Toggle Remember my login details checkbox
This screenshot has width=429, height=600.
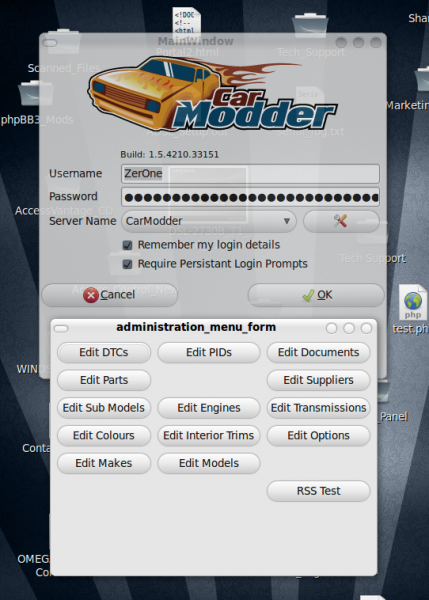(127, 245)
